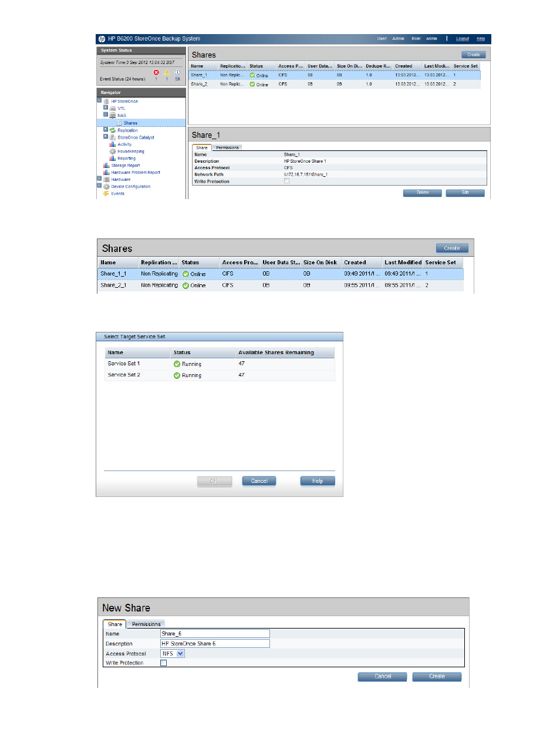The width and height of the screenshot is (560, 746).
Task: Click the VTL drive icon in Navigator
Action: tap(113, 109)
